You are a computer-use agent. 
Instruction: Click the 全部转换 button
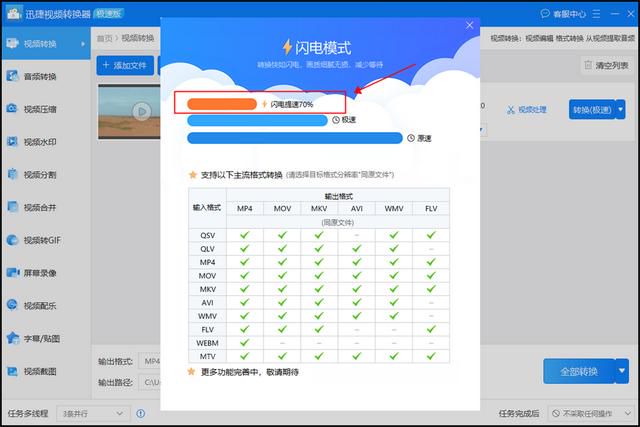[x=579, y=371]
